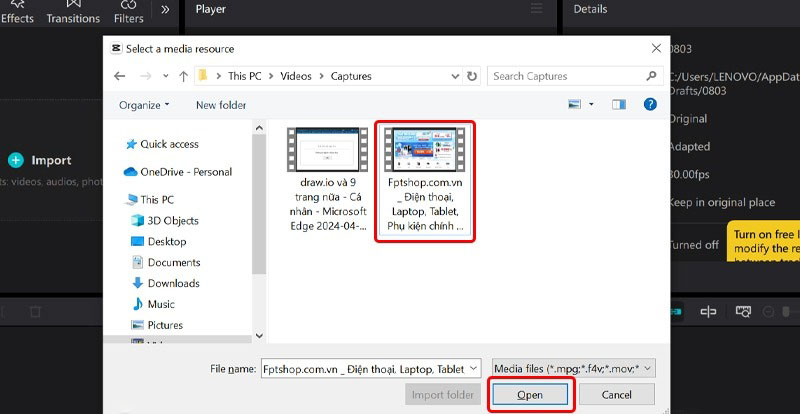Open the view options dropdown arrow
The height and width of the screenshot is (414, 800).
591,104
